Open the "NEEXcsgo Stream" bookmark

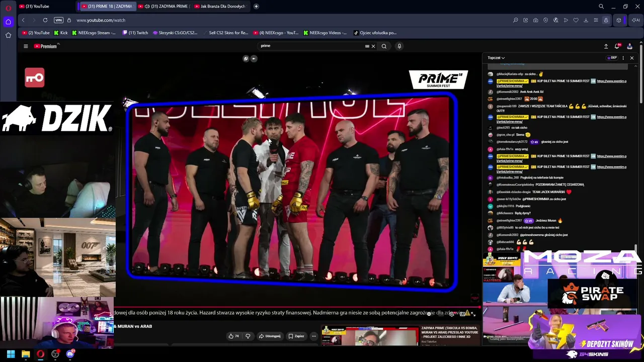[x=94, y=33]
